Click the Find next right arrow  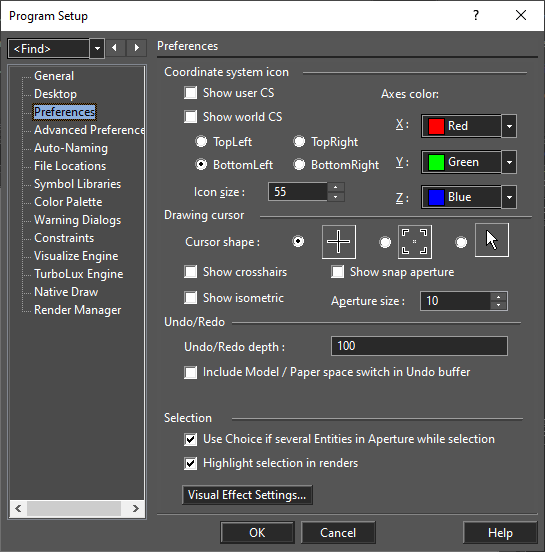click(x=137, y=48)
